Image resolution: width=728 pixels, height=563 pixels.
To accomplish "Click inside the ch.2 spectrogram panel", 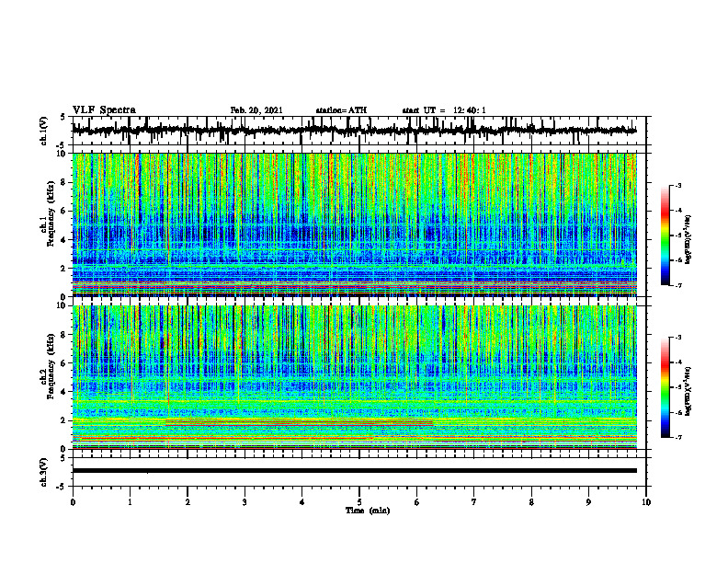I will pyautogui.click(x=355, y=377).
